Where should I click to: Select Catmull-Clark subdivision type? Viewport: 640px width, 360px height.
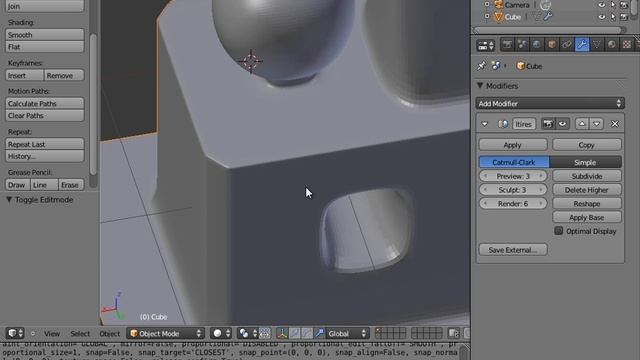click(x=514, y=162)
